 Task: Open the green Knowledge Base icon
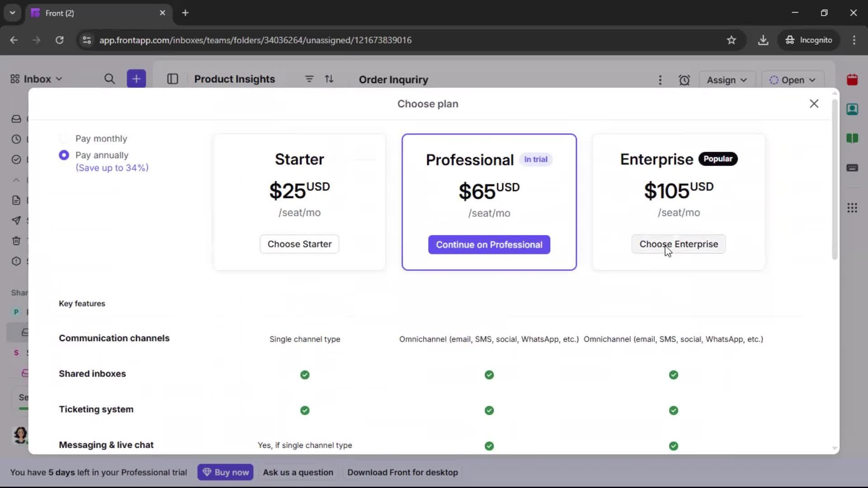point(853,139)
